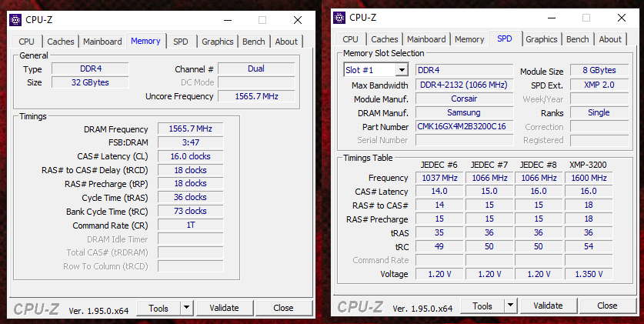Click Validate button in left window

tap(224, 308)
